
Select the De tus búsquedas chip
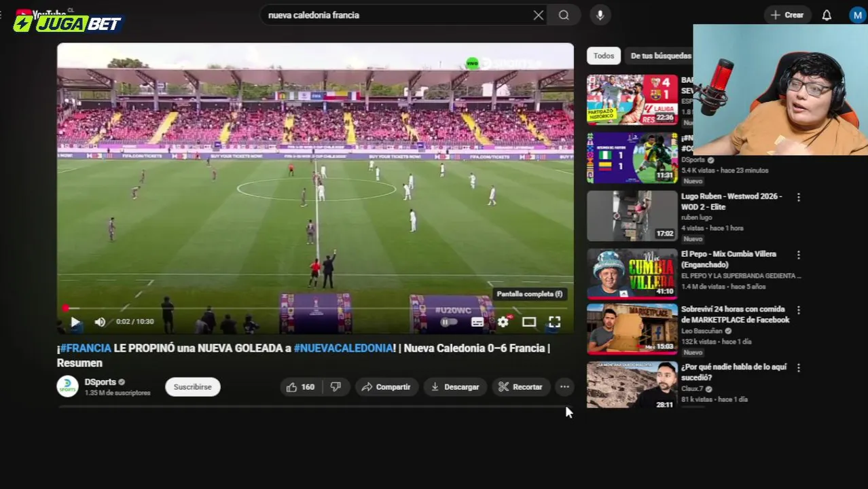coord(660,56)
